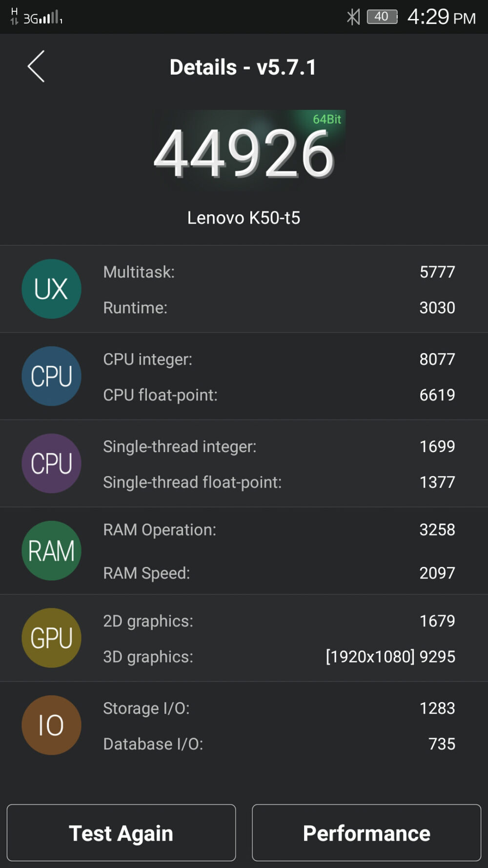
Task: Tap the back arrow at top left
Action: 36,66
